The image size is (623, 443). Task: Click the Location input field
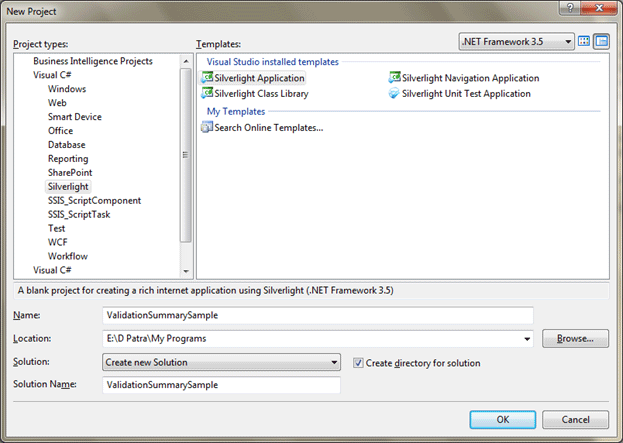pyautogui.click(x=318, y=339)
